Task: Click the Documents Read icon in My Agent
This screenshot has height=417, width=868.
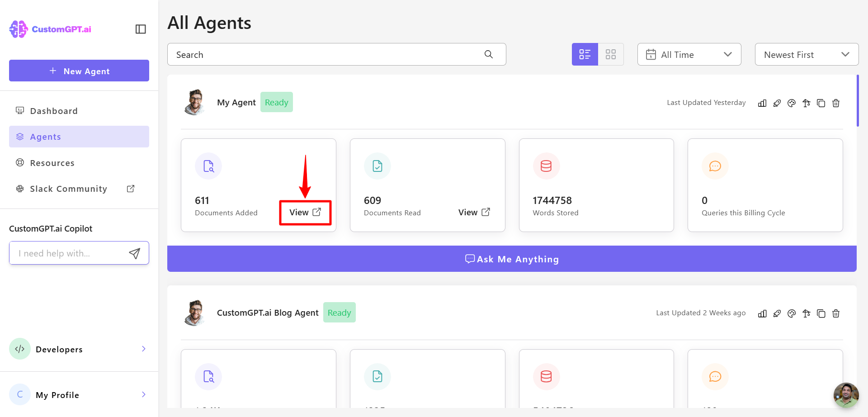Action: coord(377,166)
